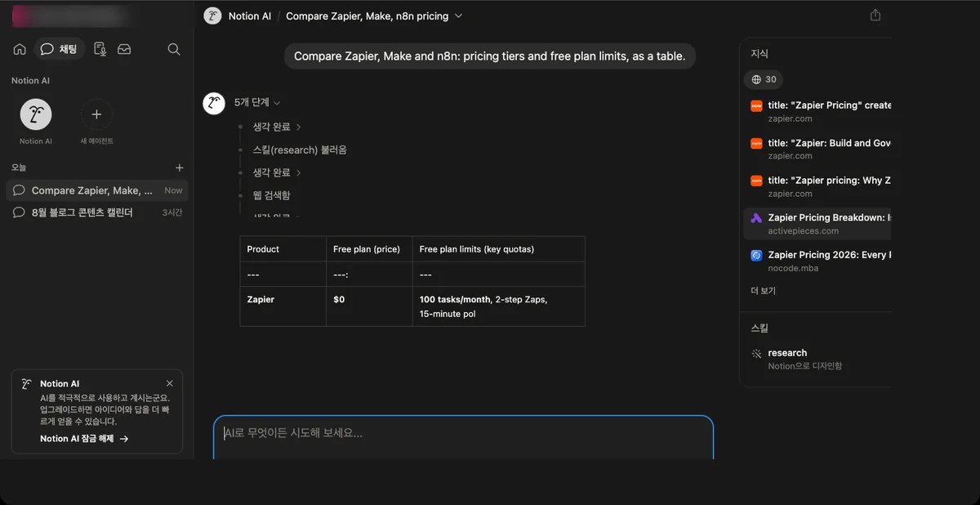
Task: Click the AI prompt input field
Action: coord(464,437)
